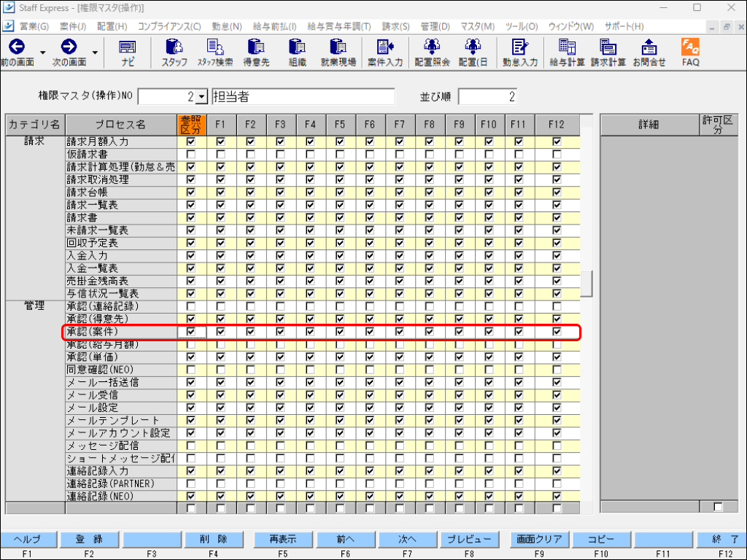Click the 削除 function button

click(214, 540)
